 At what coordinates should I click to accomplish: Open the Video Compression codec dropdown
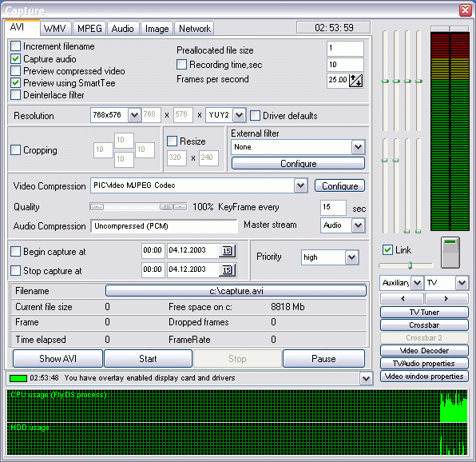point(300,185)
